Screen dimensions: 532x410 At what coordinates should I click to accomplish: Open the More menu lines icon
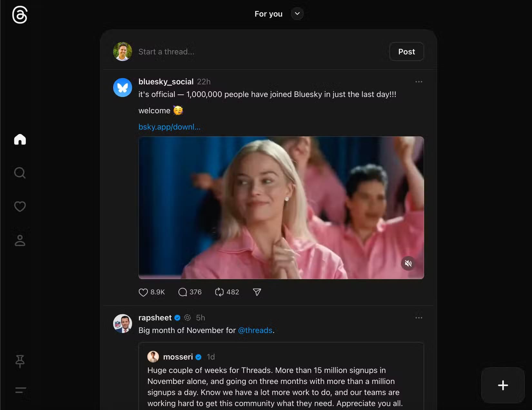[21, 390]
